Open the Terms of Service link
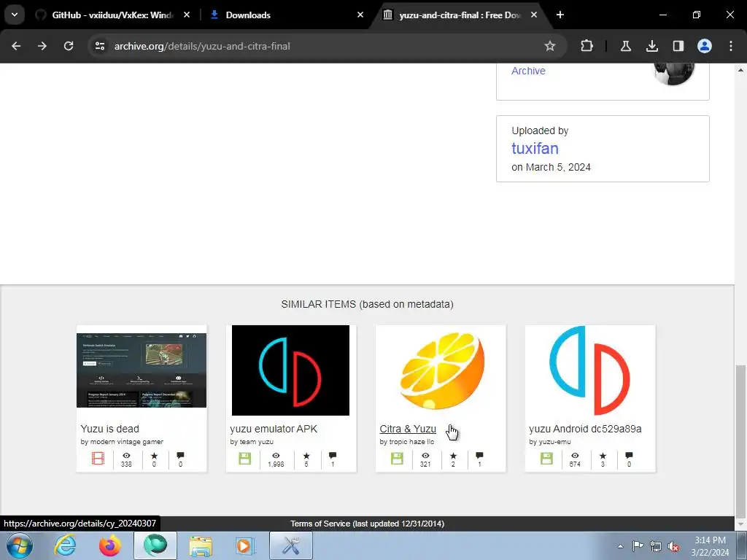 point(368,524)
